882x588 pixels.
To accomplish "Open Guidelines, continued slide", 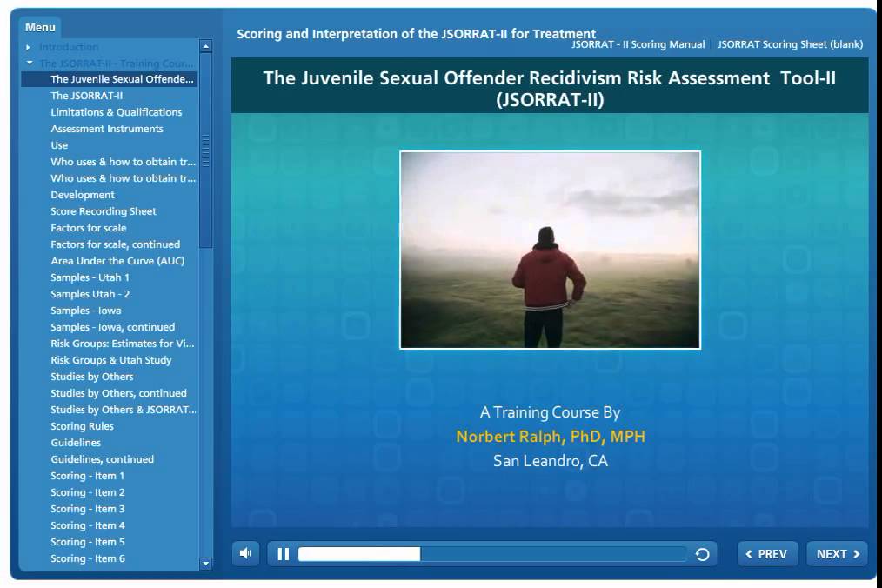I will click(103, 459).
